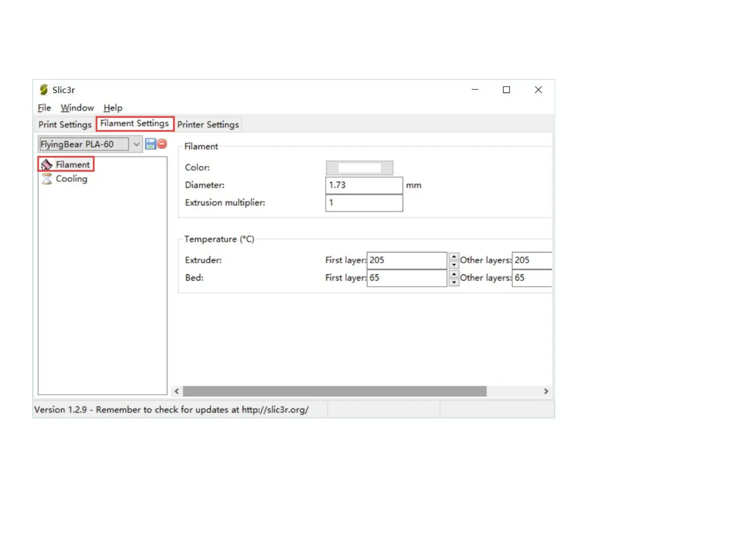
Task: Open the Window menu
Action: [x=77, y=108]
